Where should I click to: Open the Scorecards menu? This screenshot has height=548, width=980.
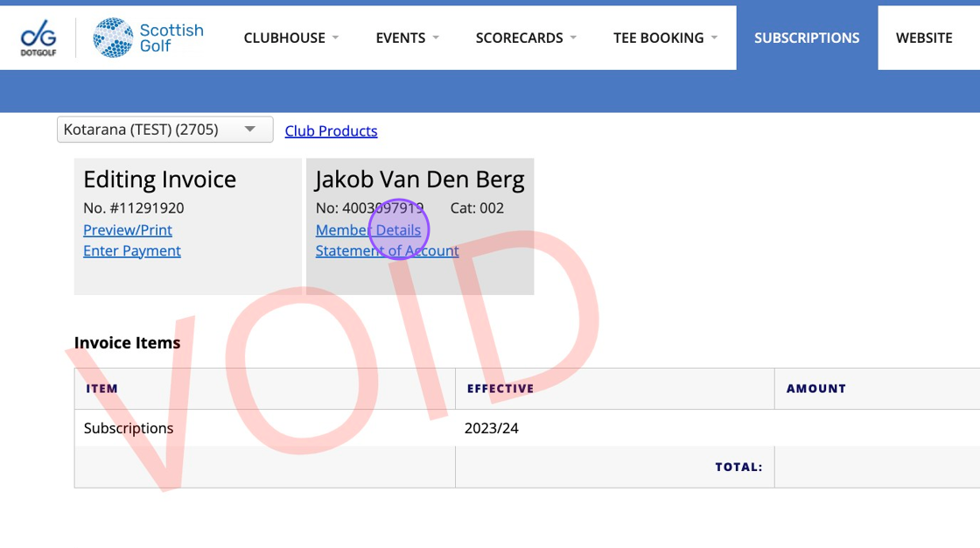click(519, 38)
